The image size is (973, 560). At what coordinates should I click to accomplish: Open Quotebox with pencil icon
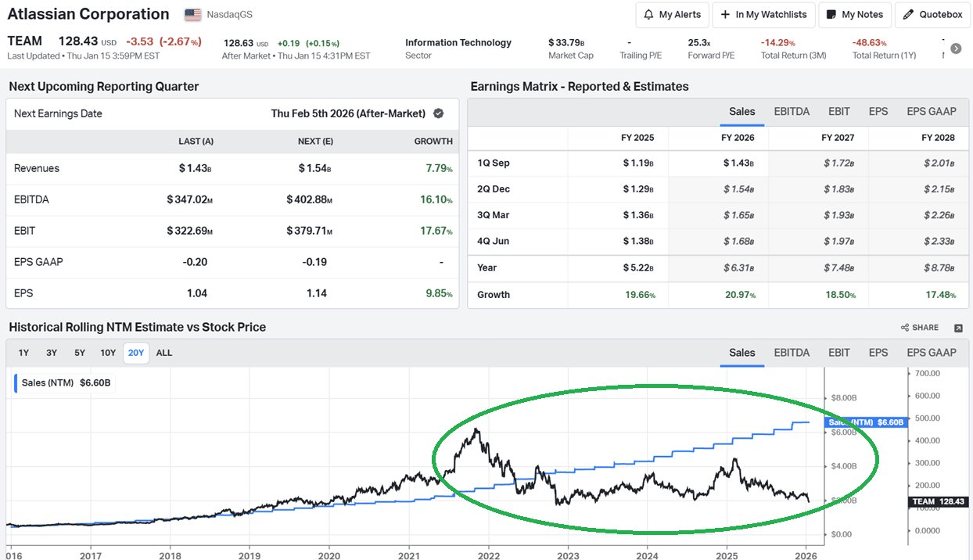coord(932,15)
